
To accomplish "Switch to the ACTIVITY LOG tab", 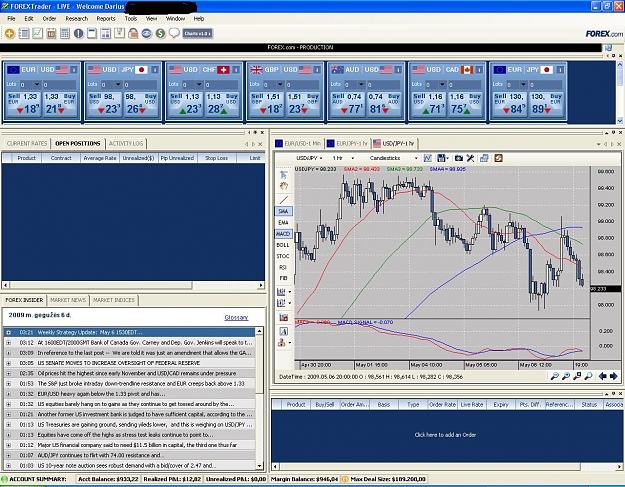I will coord(126,143).
